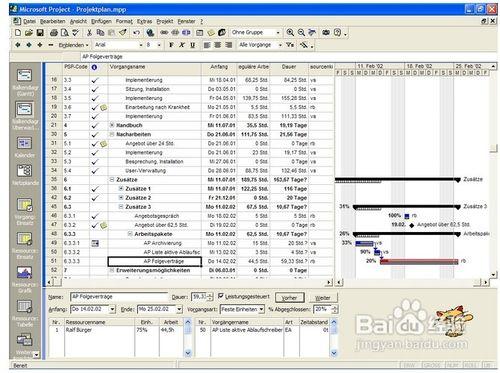Collapse the Zusätze summary task
This screenshot has width=500, height=373.
tap(112, 180)
